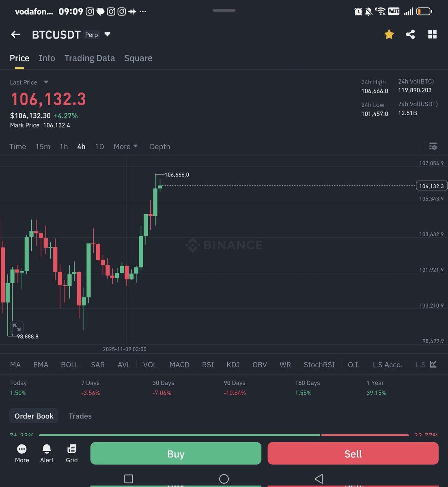Enable the OBV indicator
Viewport: 448px width, 487px height.
click(260, 365)
